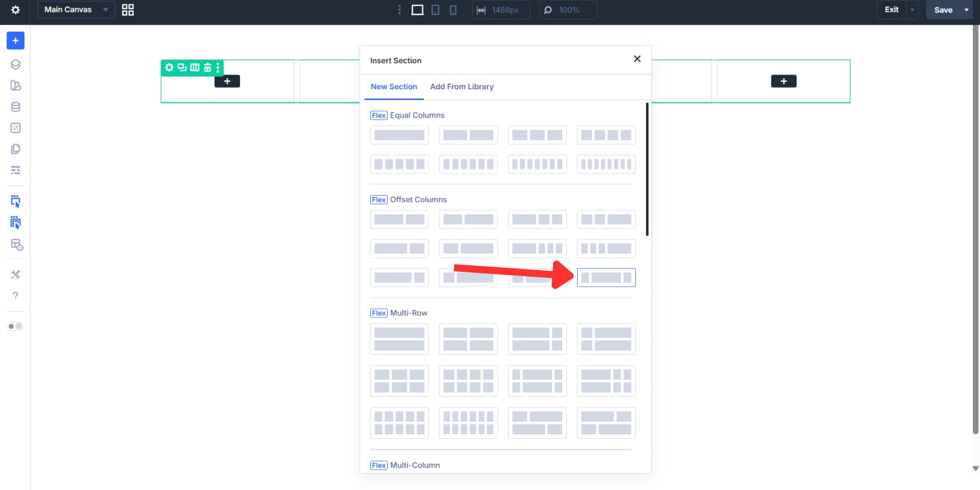Viewport: 980px width, 490px height.
Task: Open the Design/shapes panel from the sidebar
Action: click(x=15, y=85)
